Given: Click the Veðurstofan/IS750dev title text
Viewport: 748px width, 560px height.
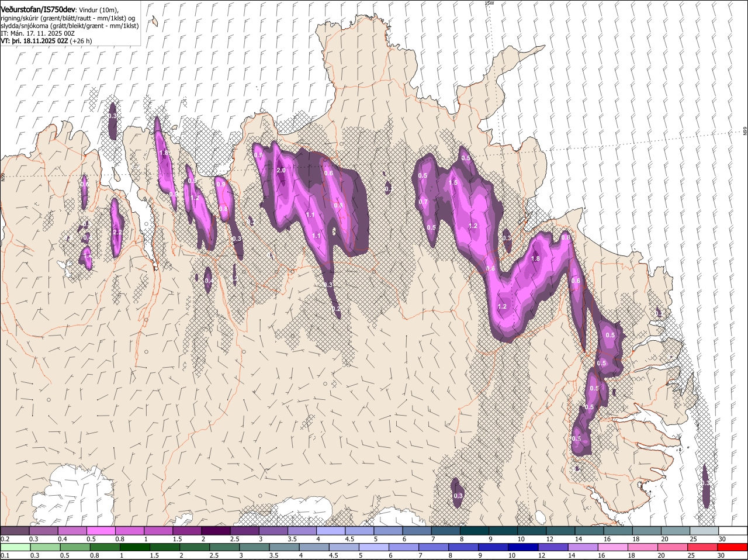Looking at the screenshot, I should coord(37,9).
